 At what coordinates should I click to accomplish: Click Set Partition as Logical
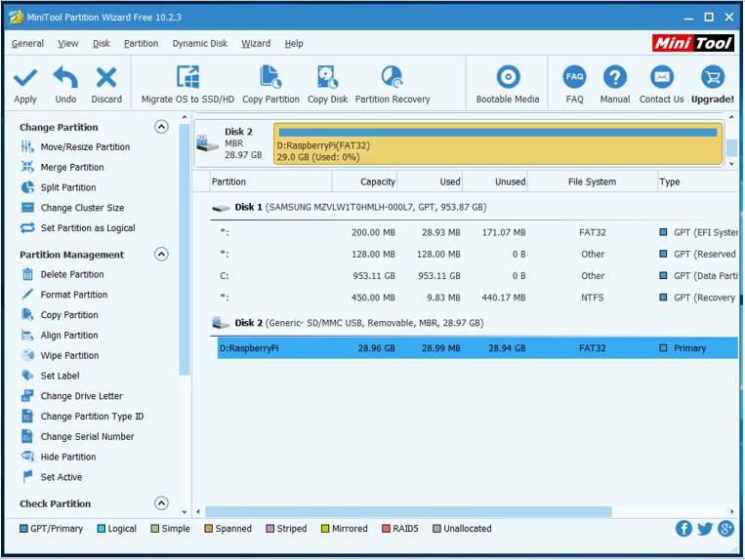88,228
